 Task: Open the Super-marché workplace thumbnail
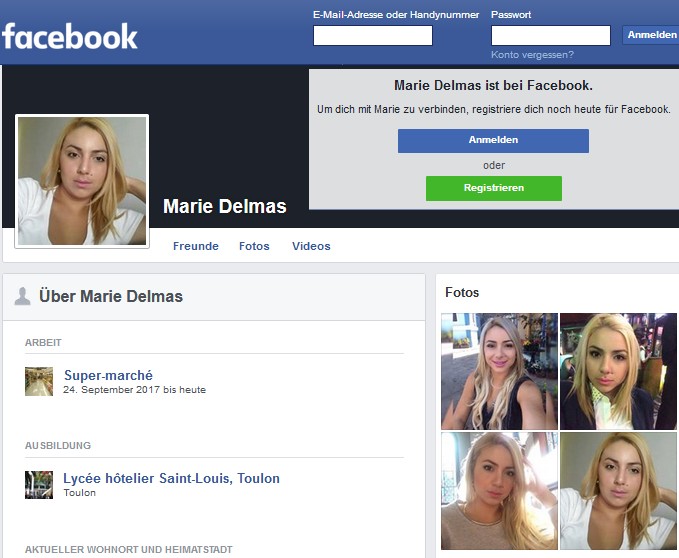pos(39,381)
